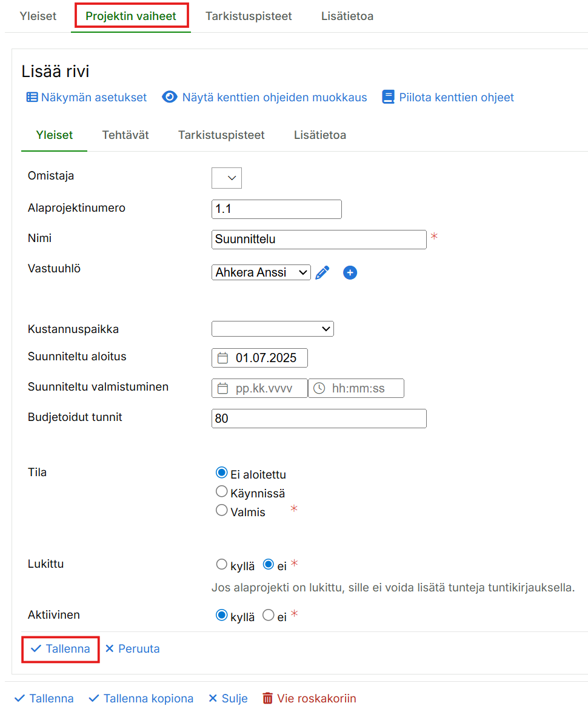Viewport: 588px width, 720px height.
Task: Click the eye icon for Näytä kenttien ohjeiden muokkaus
Action: (170, 97)
